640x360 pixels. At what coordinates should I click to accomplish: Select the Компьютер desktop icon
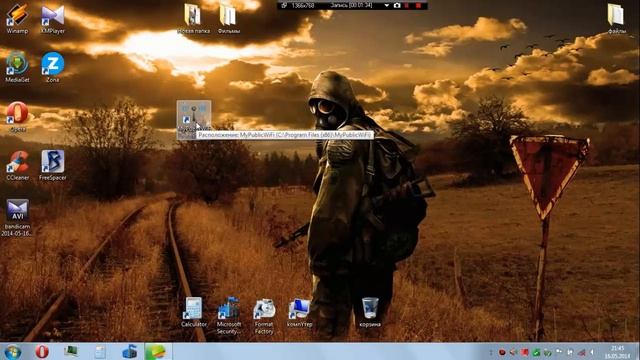(299, 312)
